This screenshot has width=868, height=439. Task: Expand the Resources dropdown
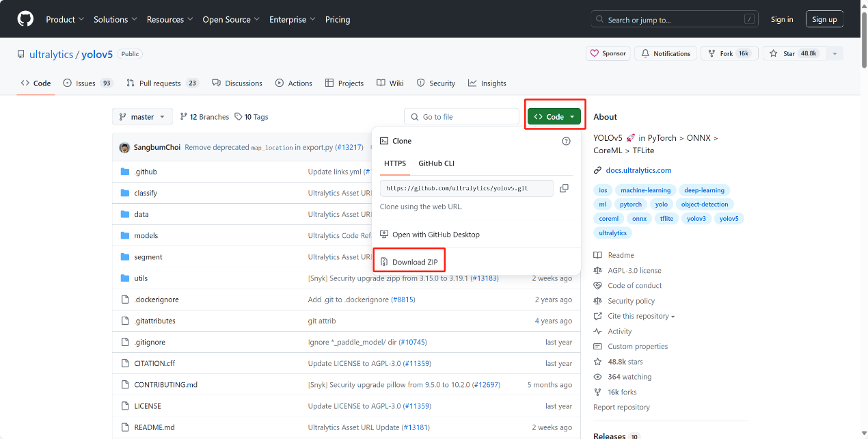coord(169,20)
